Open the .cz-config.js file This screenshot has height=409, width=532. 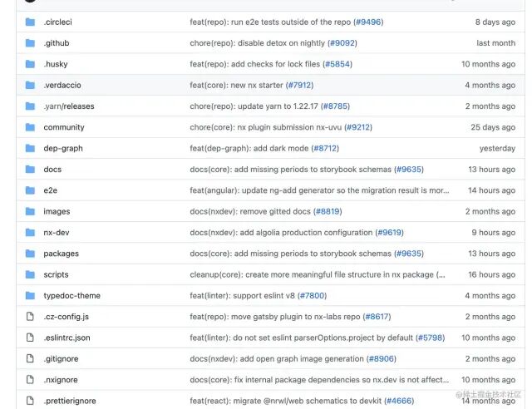point(66,317)
